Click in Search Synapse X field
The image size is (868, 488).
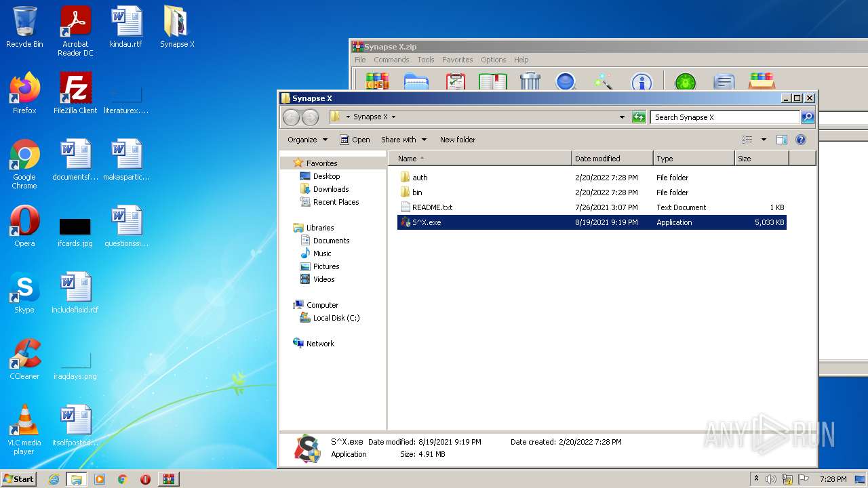726,117
